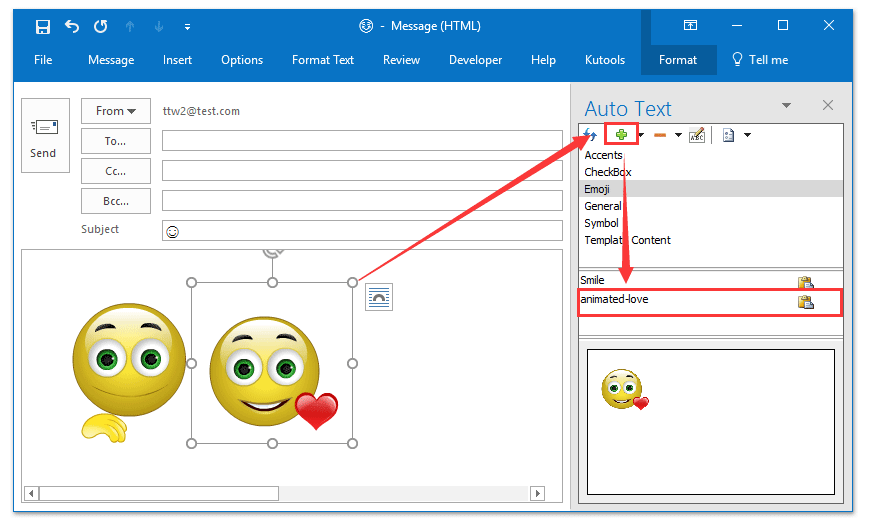This screenshot has height=528, width=869.
Task: Open the Format Text tab
Action: click(323, 60)
